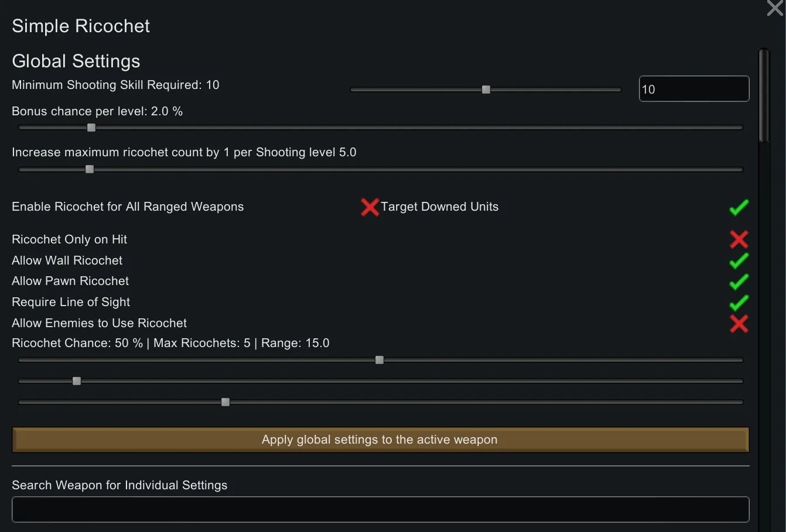Click Apply global settings to active weapon
This screenshot has width=786, height=532.
tap(380, 440)
